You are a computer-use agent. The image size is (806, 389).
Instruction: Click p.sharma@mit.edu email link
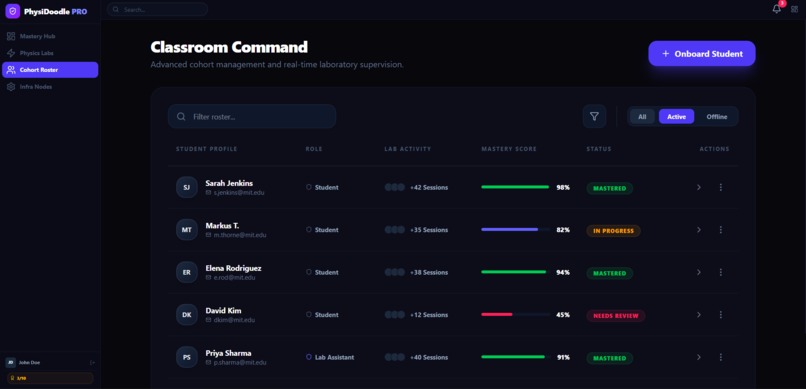coord(240,362)
